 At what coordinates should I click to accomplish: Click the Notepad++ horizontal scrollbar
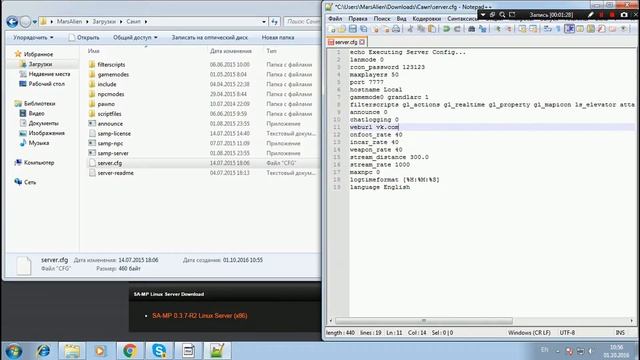coord(423,321)
